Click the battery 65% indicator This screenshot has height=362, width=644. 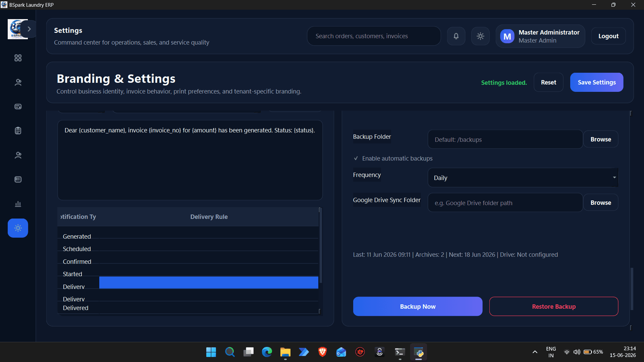click(x=593, y=352)
